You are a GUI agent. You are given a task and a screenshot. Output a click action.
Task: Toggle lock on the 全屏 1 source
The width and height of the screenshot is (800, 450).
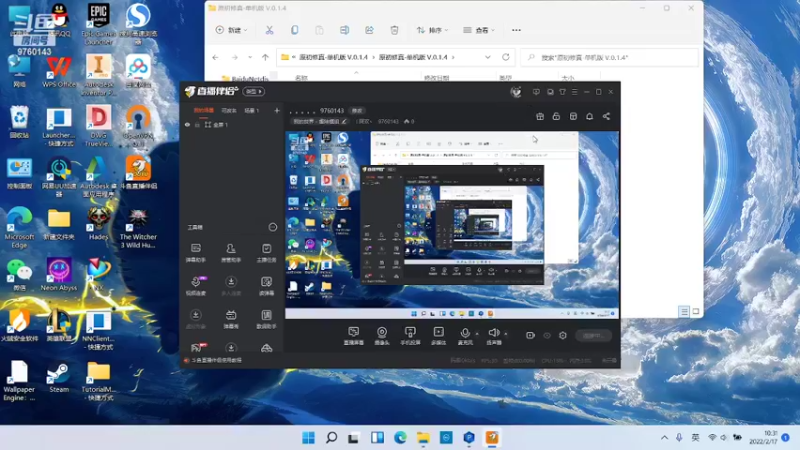[197, 124]
